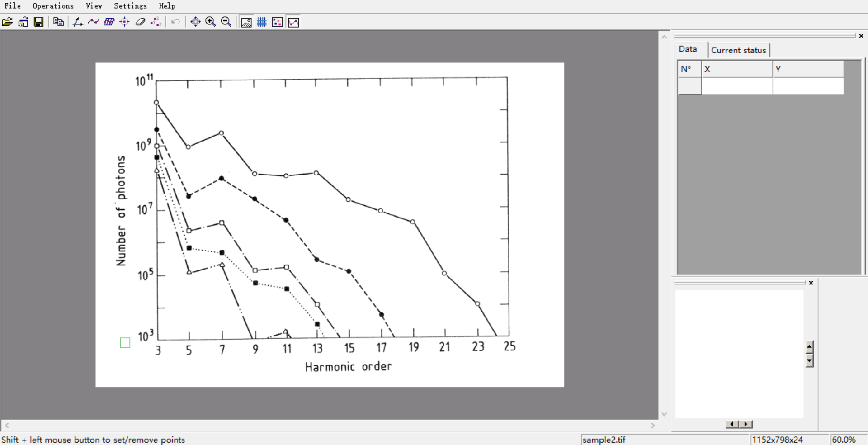Select the set axes tool icon
868x445 pixels.
click(x=78, y=22)
